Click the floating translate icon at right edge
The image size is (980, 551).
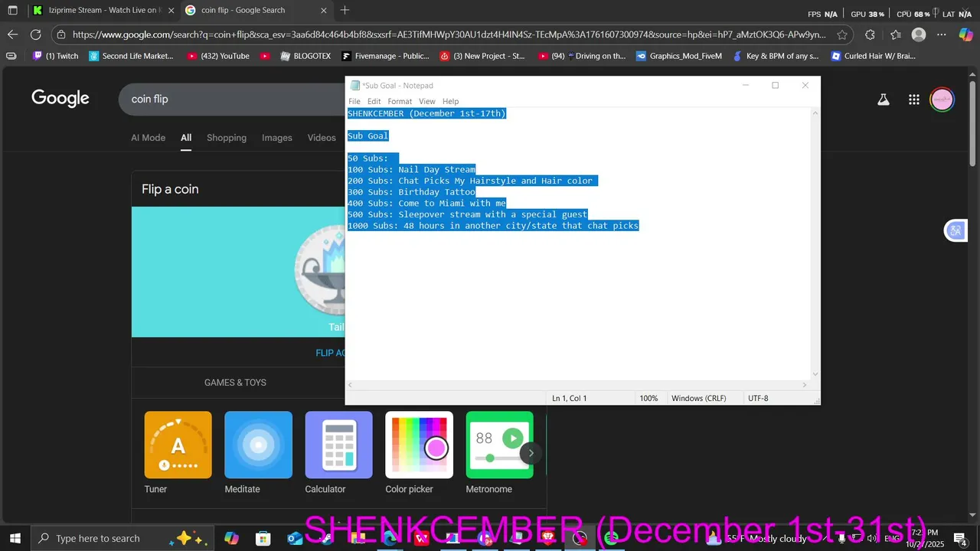point(955,230)
